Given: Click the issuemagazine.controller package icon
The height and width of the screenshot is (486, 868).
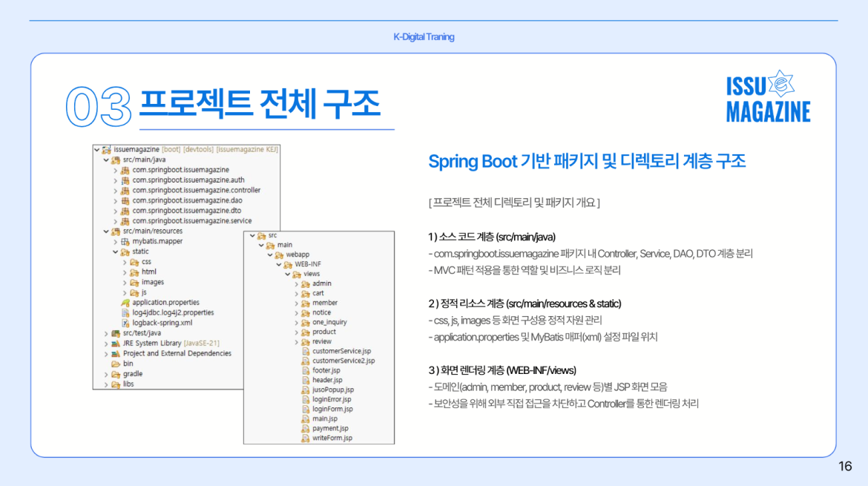Looking at the screenshot, I should pyautogui.click(x=125, y=191).
